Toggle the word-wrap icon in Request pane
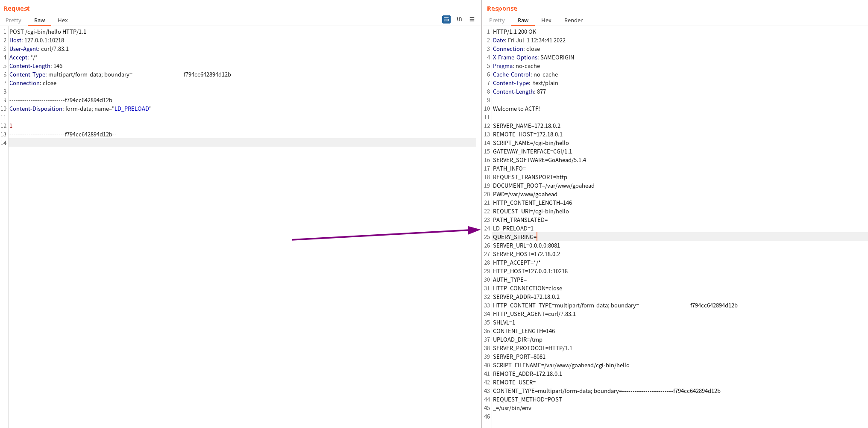The image size is (868, 428). (446, 19)
